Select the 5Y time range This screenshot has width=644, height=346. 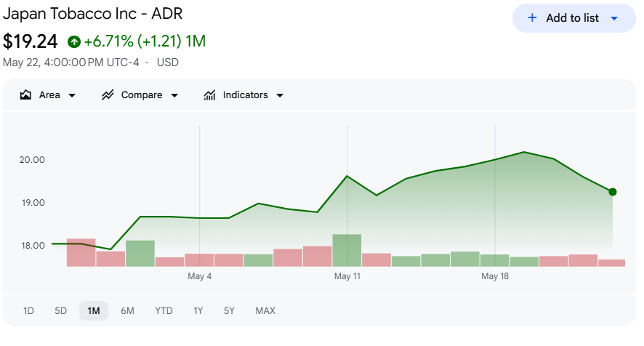click(x=229, y=310)
